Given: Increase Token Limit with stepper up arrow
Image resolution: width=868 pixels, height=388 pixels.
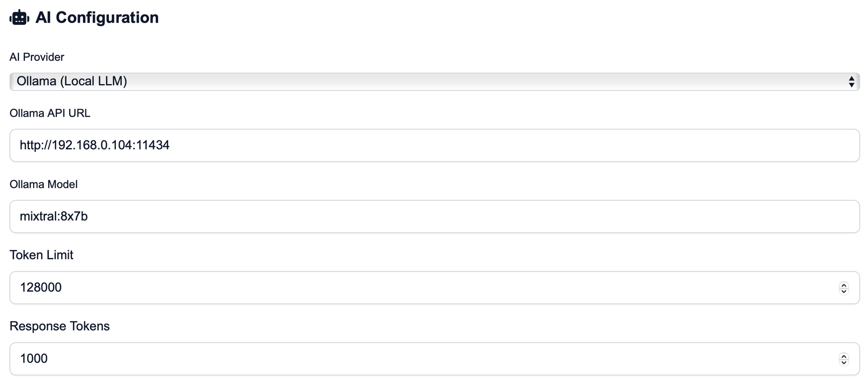Looking at the screenshot, I should coord(844,285).
